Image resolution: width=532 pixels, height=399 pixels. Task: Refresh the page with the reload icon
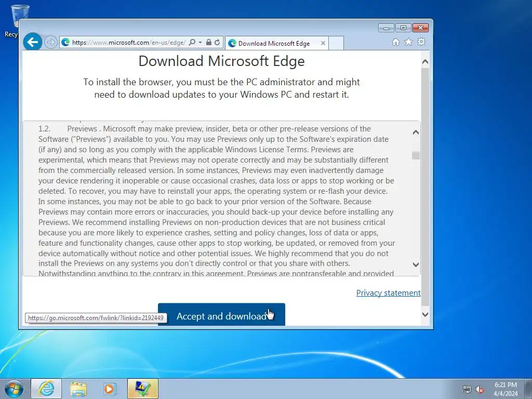pos(217,43)
